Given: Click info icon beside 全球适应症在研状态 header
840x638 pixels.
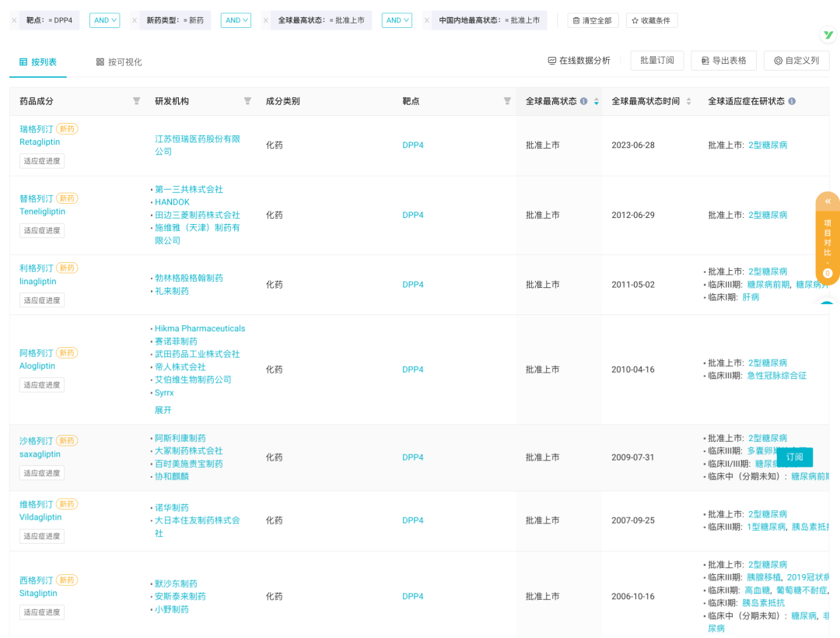Looking at the screenshot, I should 793,101.
